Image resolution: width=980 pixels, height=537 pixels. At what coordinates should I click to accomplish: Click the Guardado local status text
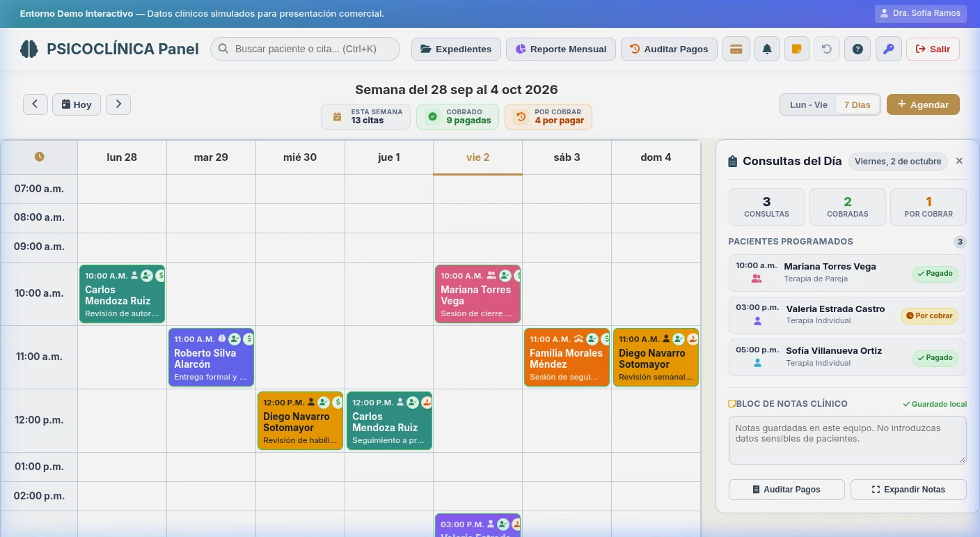tap(935, 404)
